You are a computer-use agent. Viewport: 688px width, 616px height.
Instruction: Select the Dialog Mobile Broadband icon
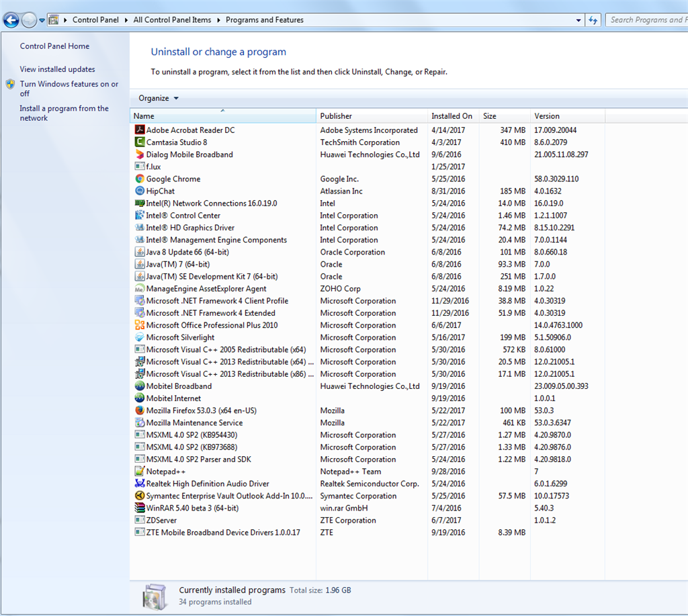point(140,154)
